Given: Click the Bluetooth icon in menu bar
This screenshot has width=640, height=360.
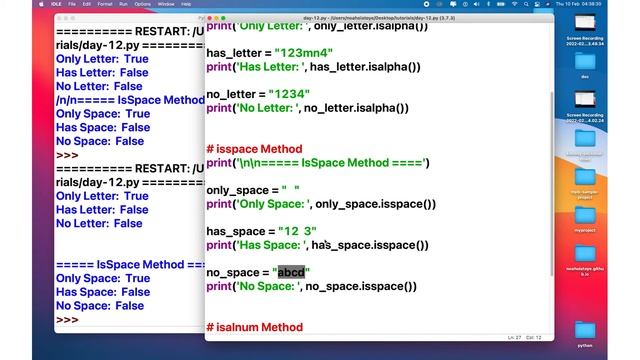Looking at the screenshot, I should (x=488, y=4).
